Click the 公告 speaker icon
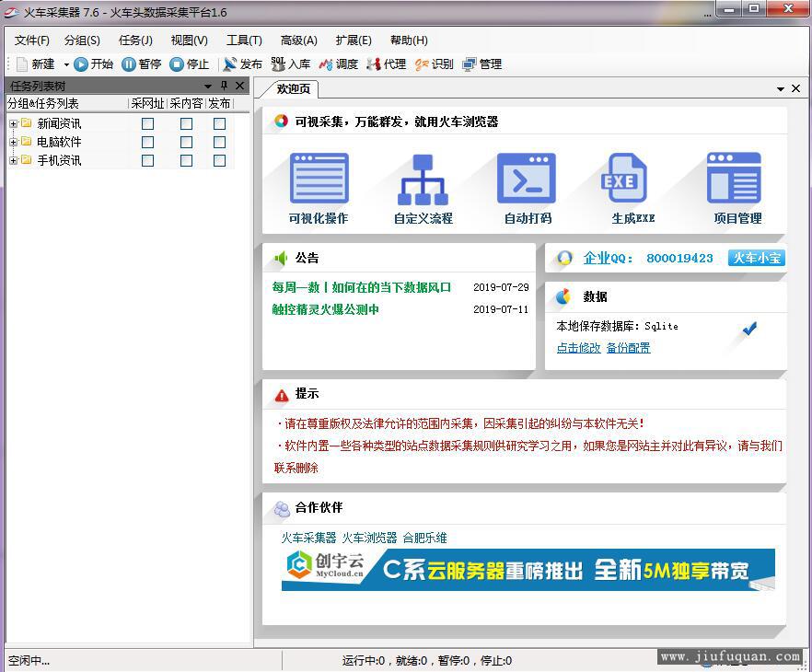 pos(281,258)
